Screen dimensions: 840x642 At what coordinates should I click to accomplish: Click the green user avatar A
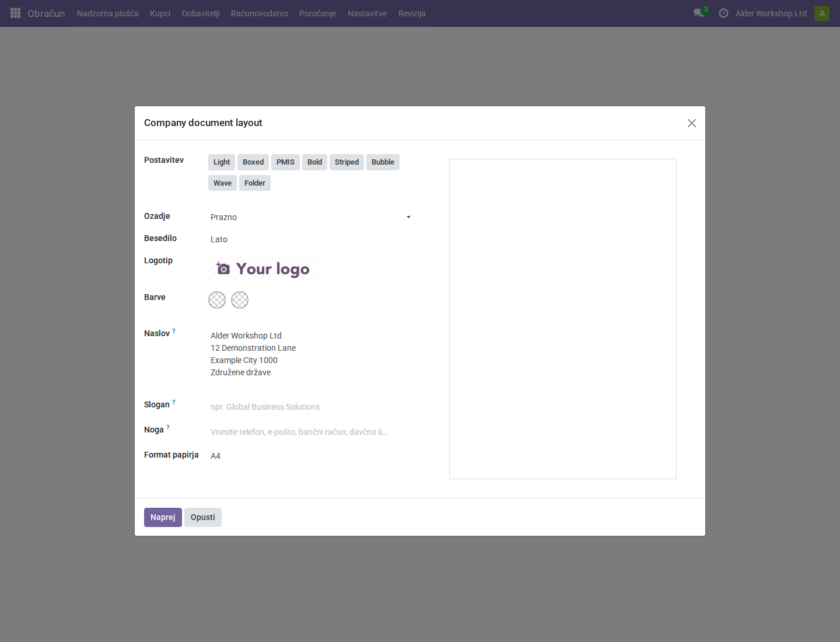(x=822, y=13)
